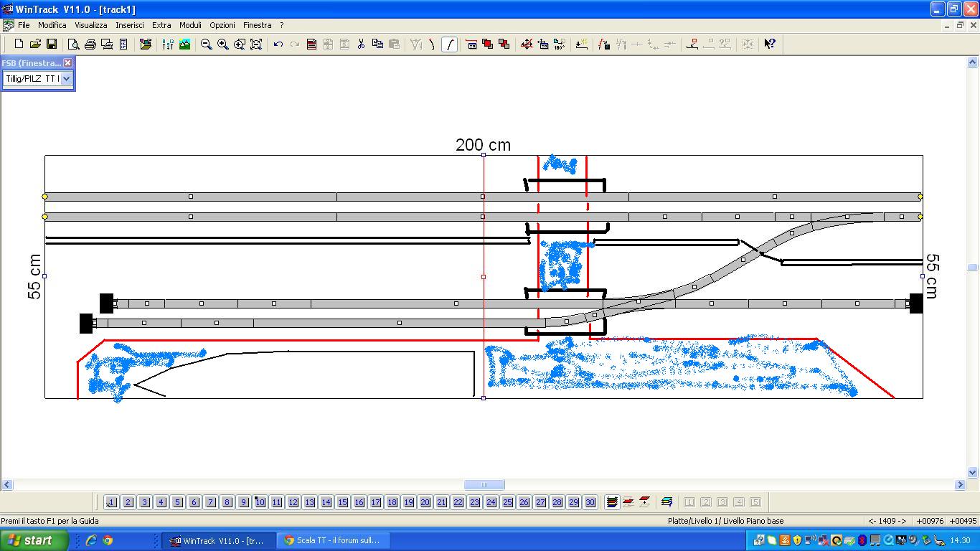Open an existing file via folder icon
Screen dimensions: 980x551
pos(34,44)
